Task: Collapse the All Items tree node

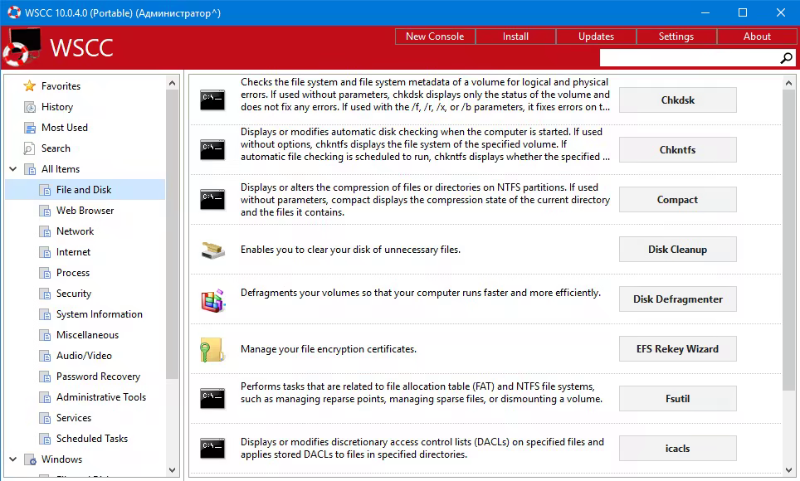Action: pos(13,169)
